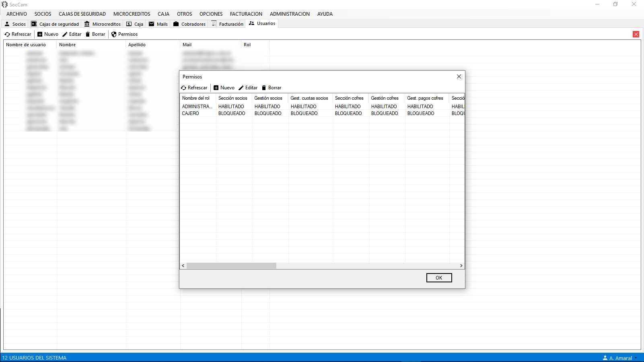Open the CAJAS DE SEGURIDAD menu
This screenshot has width=644, height=362.
click(82, 14)
